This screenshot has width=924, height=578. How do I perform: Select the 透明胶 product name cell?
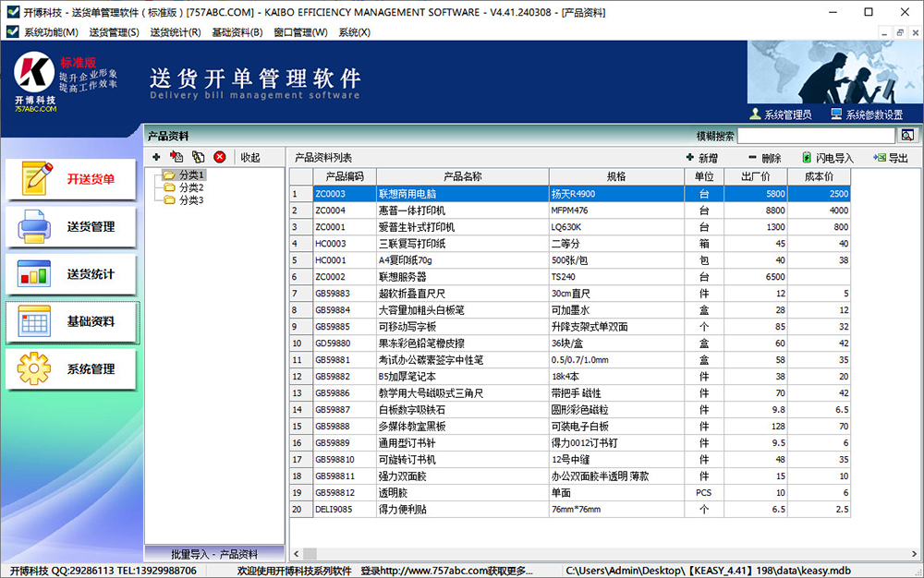pyautogui.click(x=463, y=493)
